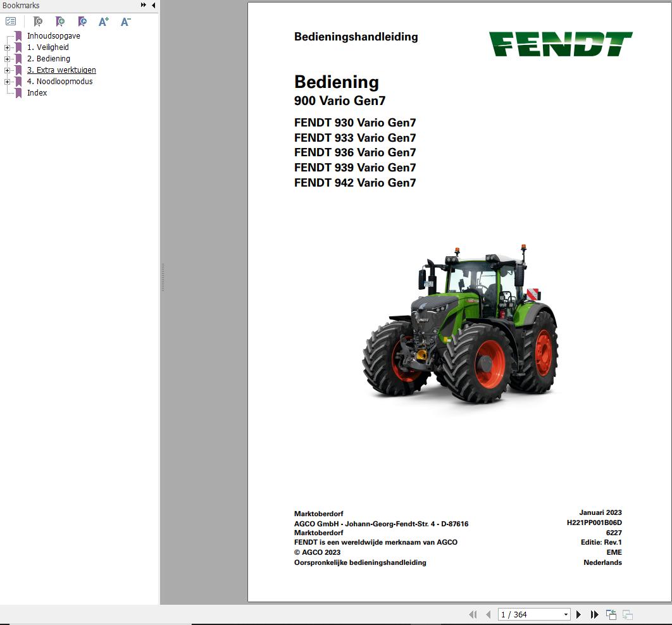Select the 4. Noodloopmodus bookmark
Viewport: 672px width, 625px height.
click(x=60, y=82)
